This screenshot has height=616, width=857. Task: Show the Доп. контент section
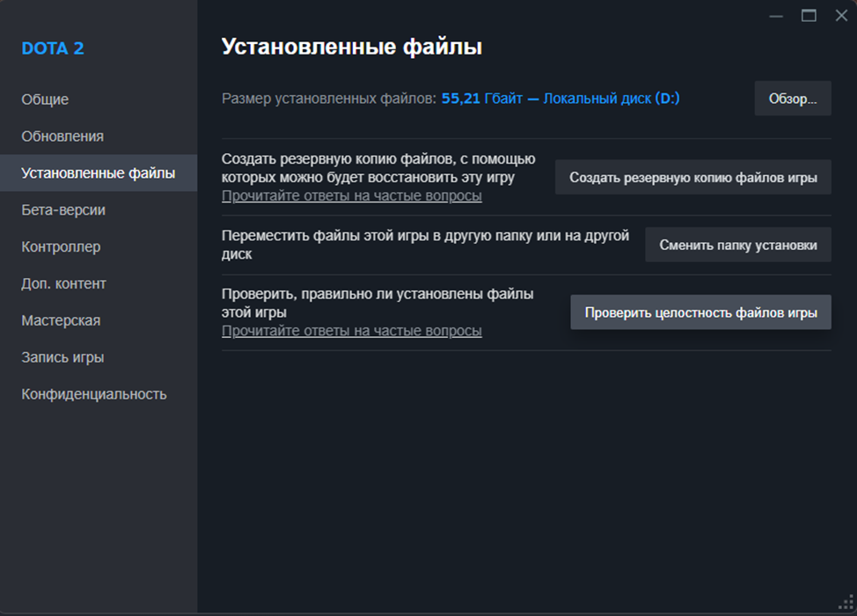pyautogui.click(x=63, y=284)
